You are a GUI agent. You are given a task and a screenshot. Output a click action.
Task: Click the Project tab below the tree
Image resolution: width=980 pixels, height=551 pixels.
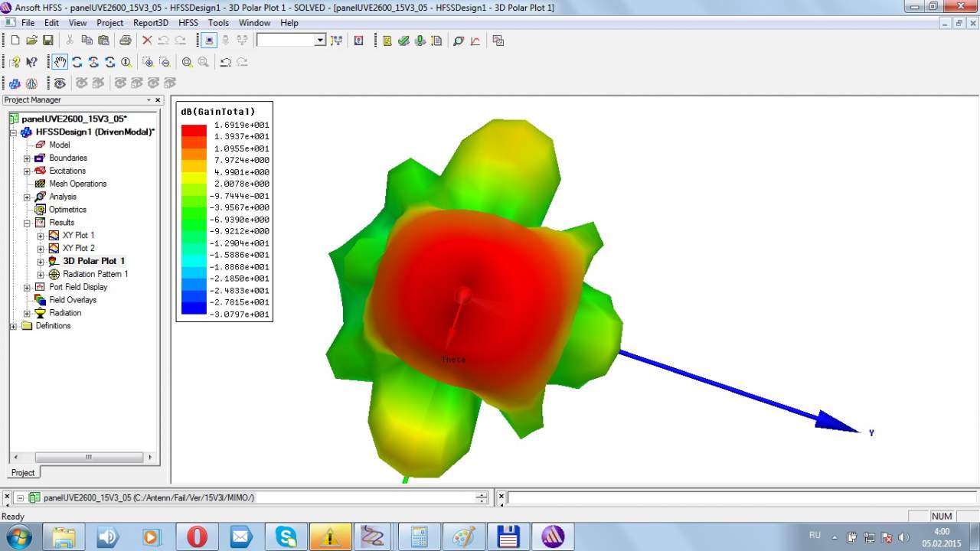click(x=23, y=473)
